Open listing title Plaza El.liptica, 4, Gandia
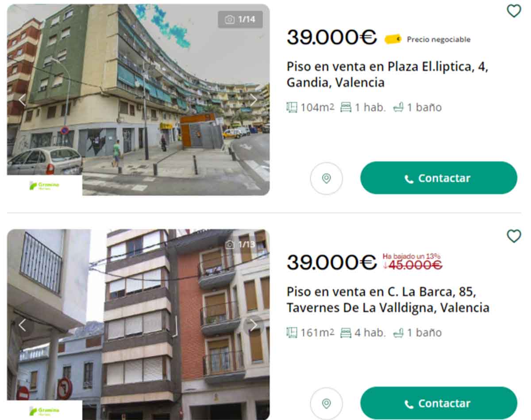 388,75
